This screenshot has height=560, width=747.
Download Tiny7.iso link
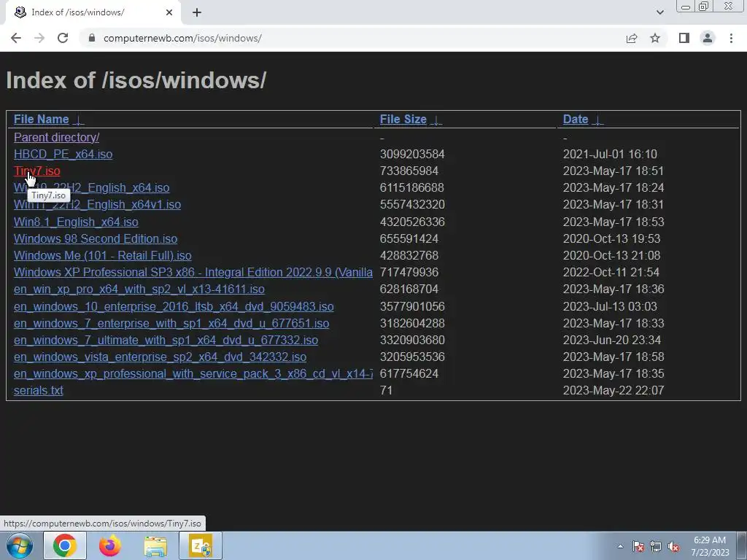(x=37, y=171)
